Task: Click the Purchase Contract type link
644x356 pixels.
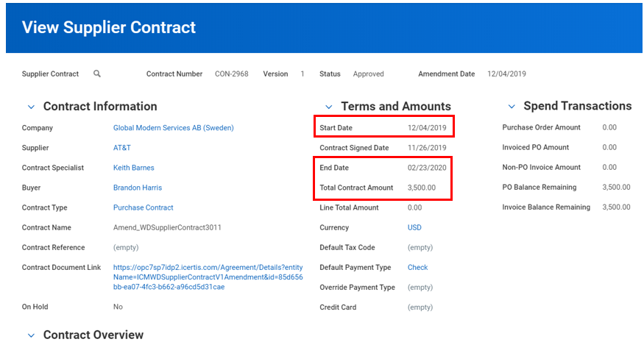Action: pos(143,207)
